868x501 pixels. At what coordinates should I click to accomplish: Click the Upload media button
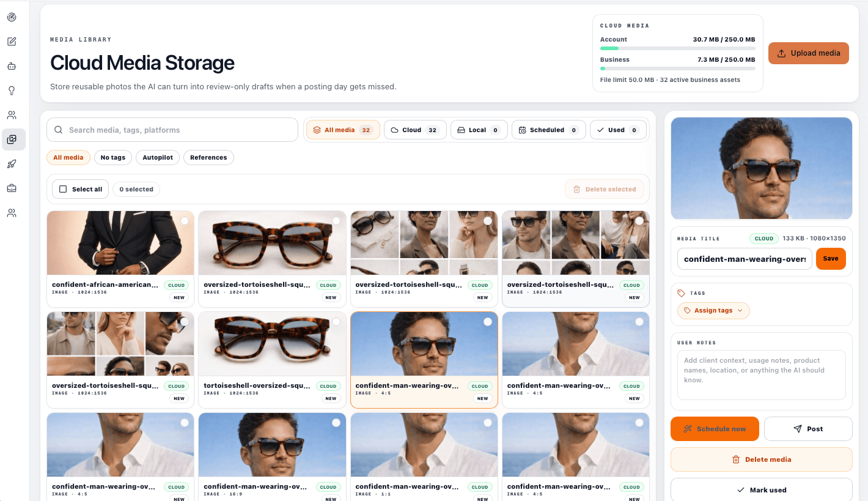pos(809,53)
